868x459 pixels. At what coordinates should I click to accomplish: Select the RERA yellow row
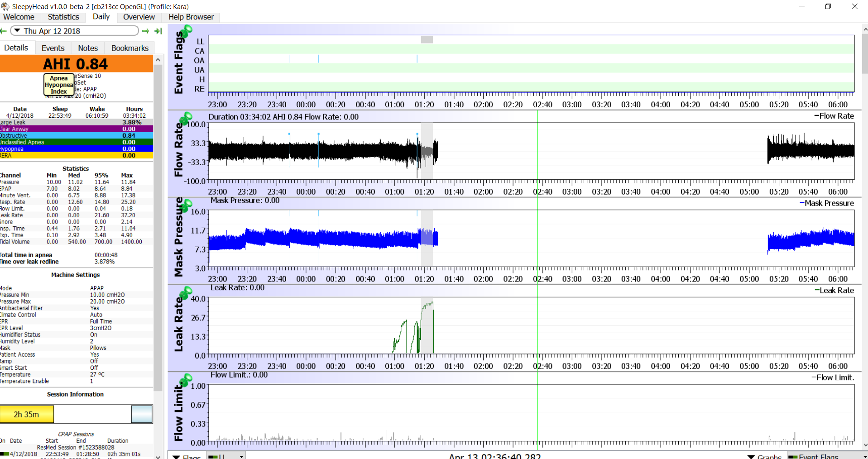(76, 155)
